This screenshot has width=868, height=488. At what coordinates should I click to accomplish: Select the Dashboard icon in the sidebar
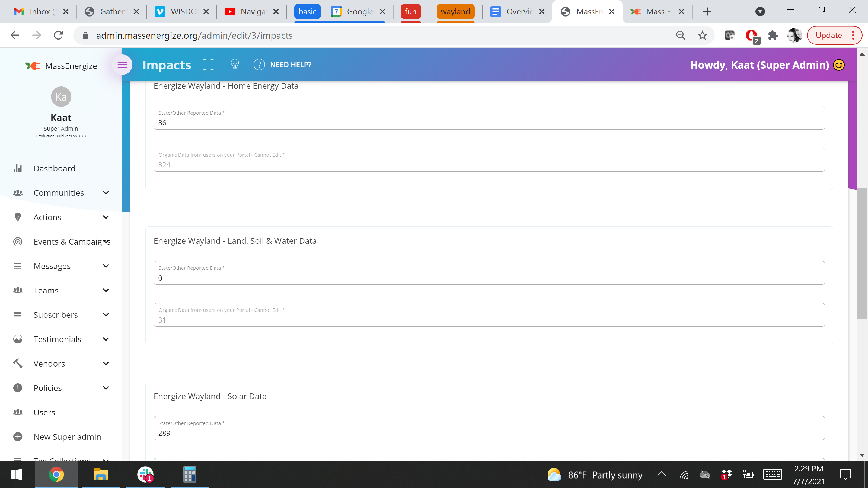click(18, 168)
